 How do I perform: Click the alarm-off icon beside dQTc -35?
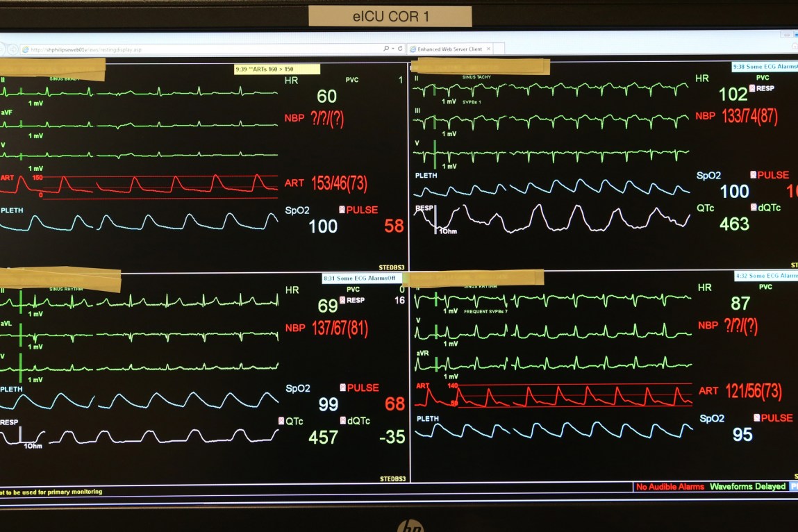[x=343, y=421]
